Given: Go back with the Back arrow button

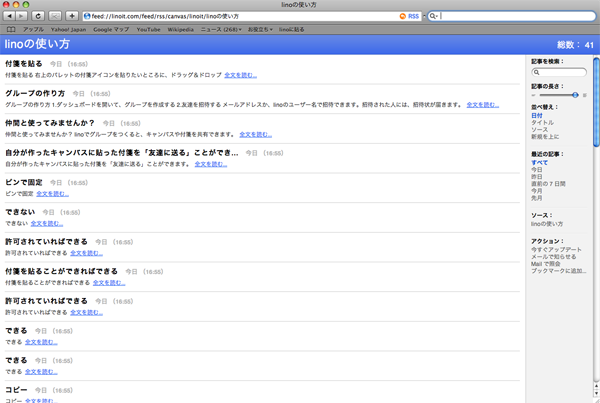Looking at the screenshot, I should [x=10, y=16].
